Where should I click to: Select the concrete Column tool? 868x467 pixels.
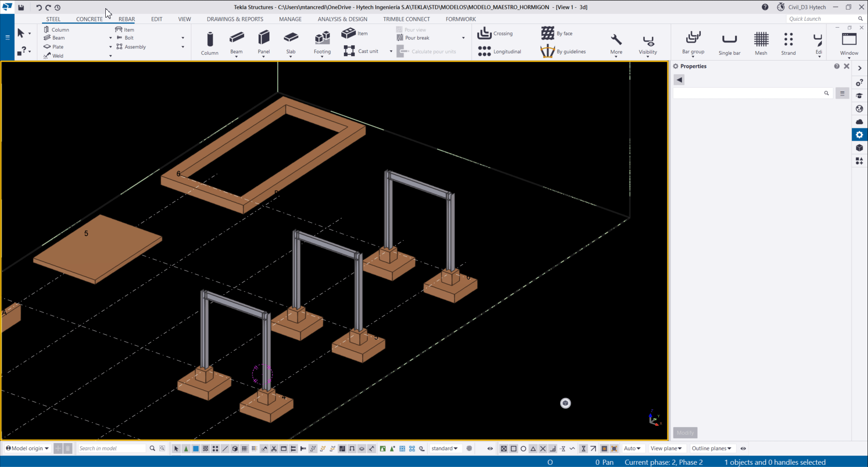(209, 43)
